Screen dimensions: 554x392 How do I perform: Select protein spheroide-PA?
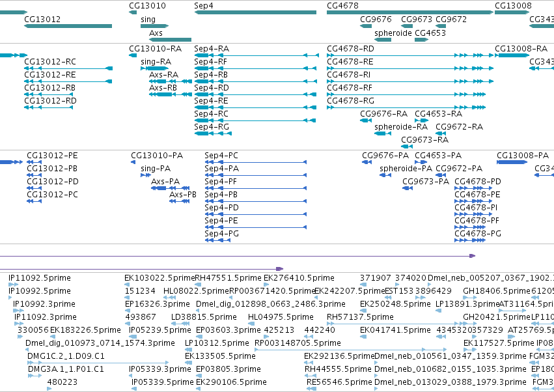(x=406, y=169)
